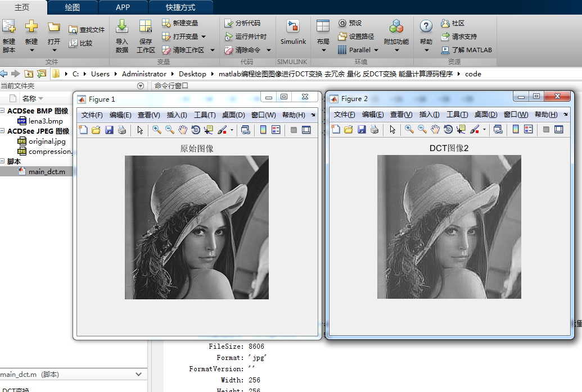582x392 pixels.
Task: Open the Layout (布局) menu
Action: 323,35
